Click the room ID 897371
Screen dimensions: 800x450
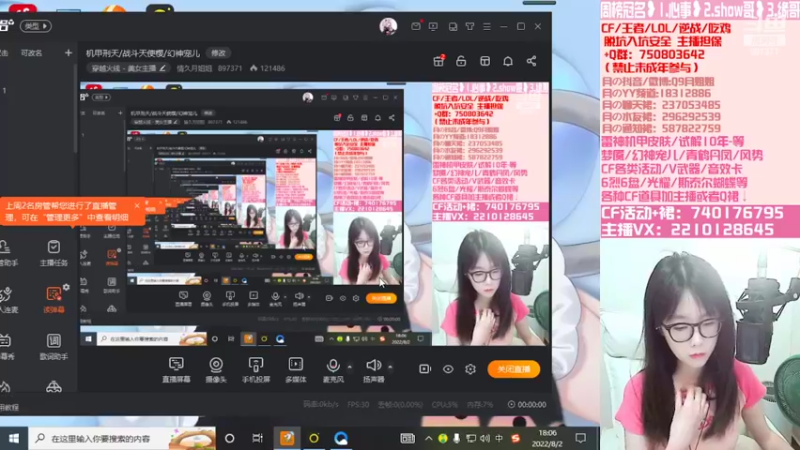(230, 68)
